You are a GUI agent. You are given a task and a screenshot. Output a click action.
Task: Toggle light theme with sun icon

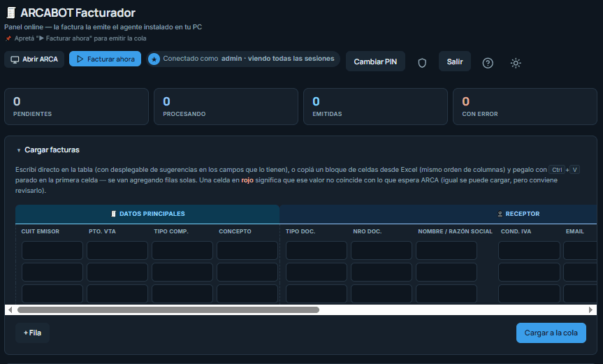click(x=516, y=63)
